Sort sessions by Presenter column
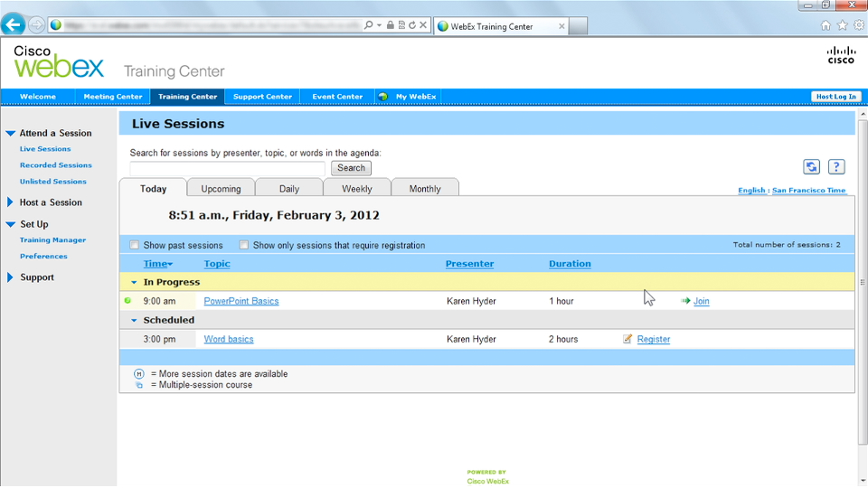Viewport: 868px width, 488px height. click(469, 264)
